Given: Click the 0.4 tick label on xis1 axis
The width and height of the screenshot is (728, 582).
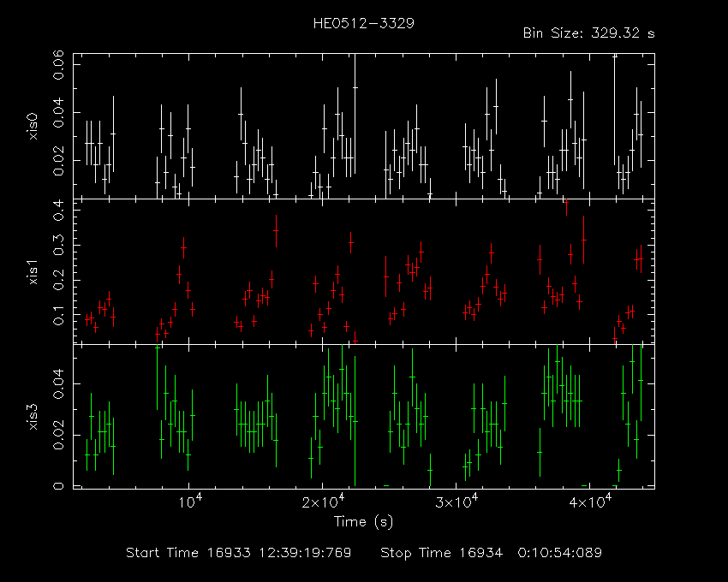Looking at the screenshot, I should pos(58,211).
